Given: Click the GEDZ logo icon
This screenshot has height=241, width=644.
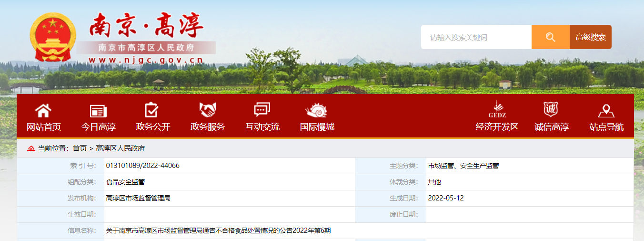Looking at the screenshot, I should [497, 109].
